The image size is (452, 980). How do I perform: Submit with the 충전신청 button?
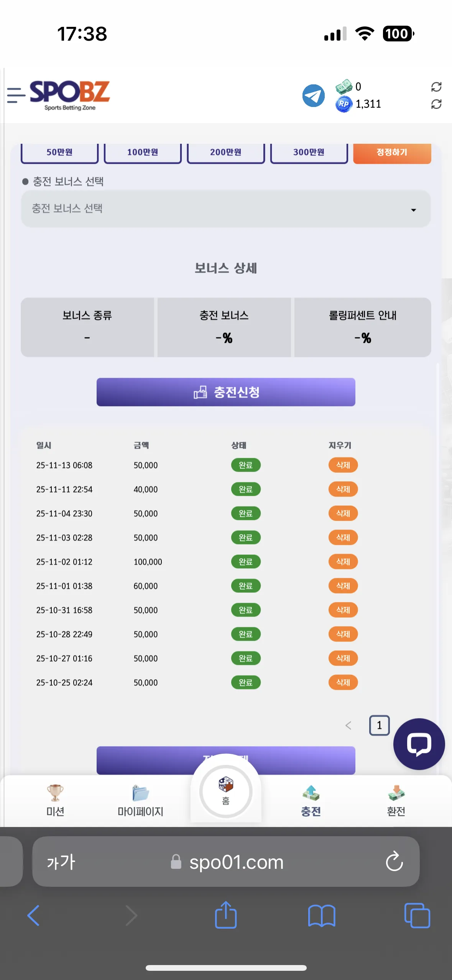[x=226, y=392]
